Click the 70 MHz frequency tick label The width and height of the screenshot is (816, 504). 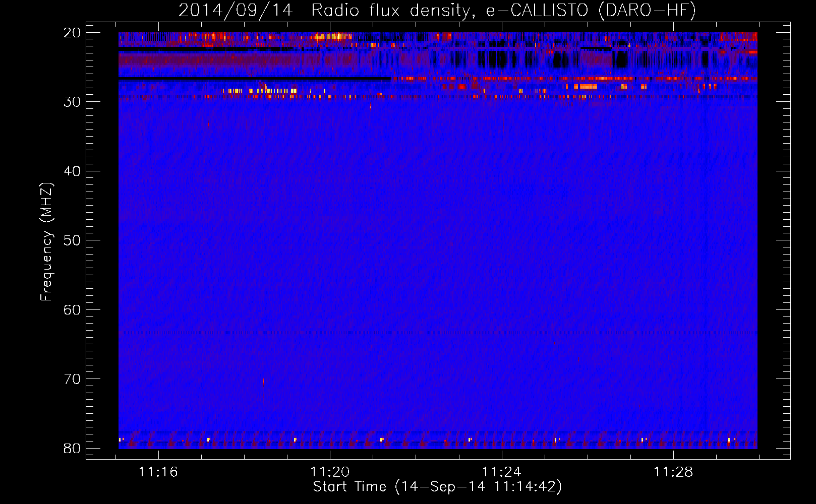coord(72,379)
